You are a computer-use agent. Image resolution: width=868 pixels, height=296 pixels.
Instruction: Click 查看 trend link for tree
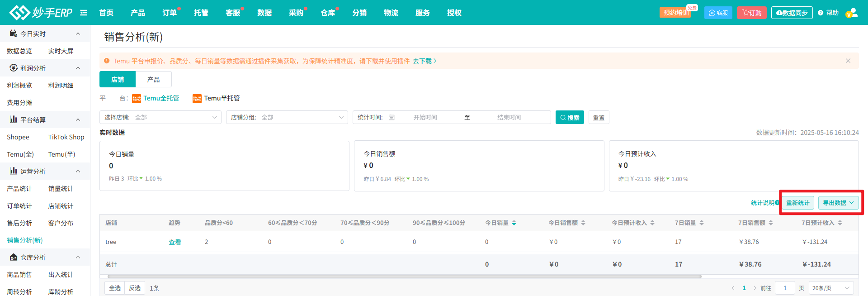coord(175,242)
